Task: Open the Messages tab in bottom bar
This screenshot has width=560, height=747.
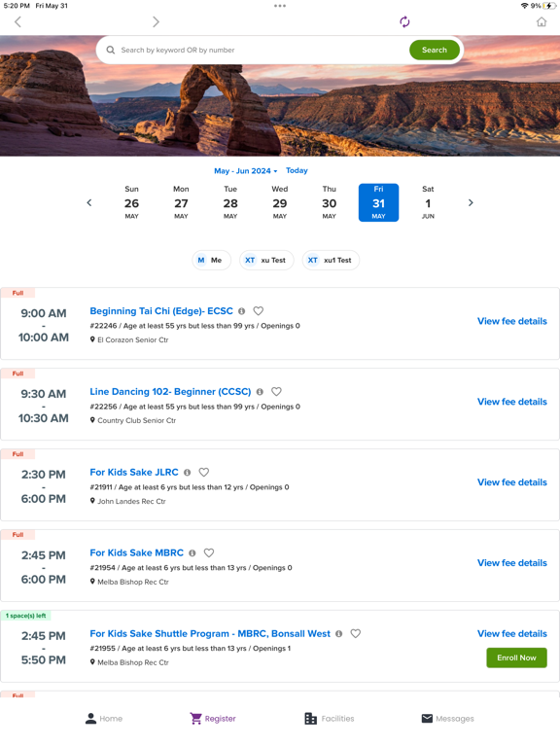Action: point(448,719)
